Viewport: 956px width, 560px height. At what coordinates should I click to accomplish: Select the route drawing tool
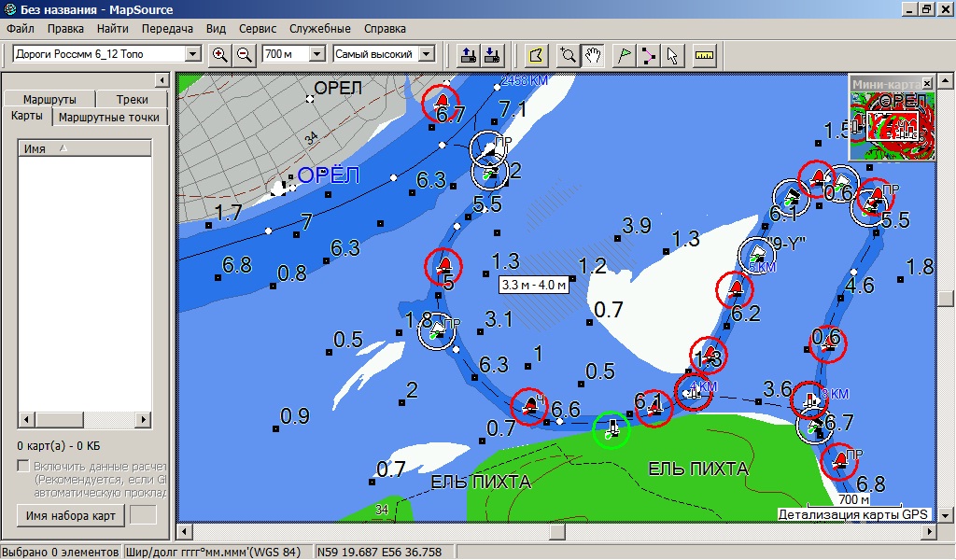[x=648, y=54]
